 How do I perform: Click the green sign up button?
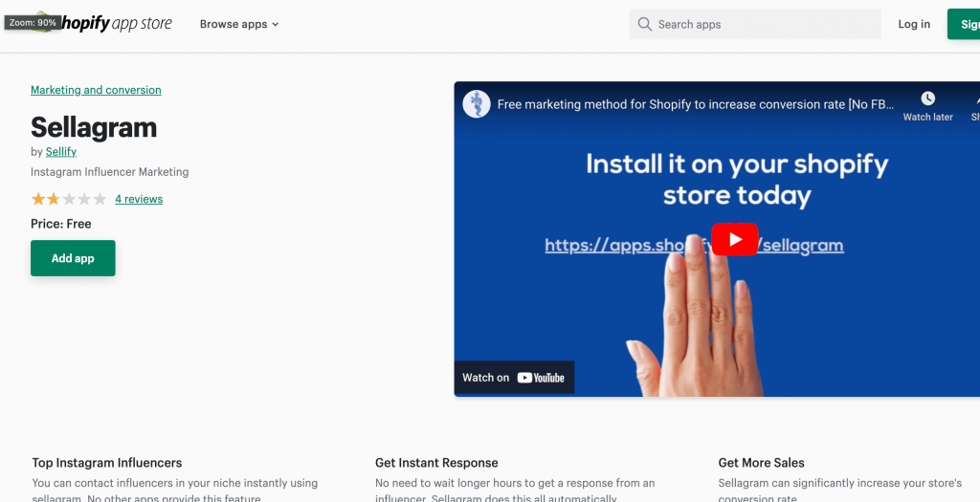coord(964,24)
